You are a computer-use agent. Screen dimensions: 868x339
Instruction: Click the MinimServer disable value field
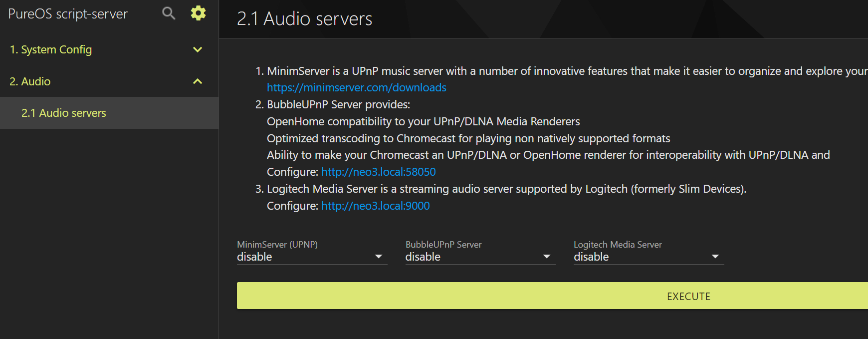pos(312,257)
